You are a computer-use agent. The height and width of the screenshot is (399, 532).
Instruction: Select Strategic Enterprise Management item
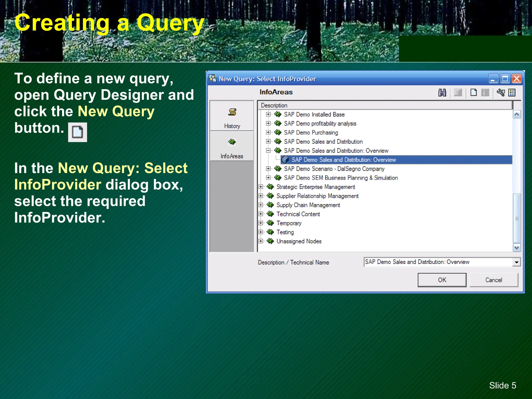click(316, 187)
